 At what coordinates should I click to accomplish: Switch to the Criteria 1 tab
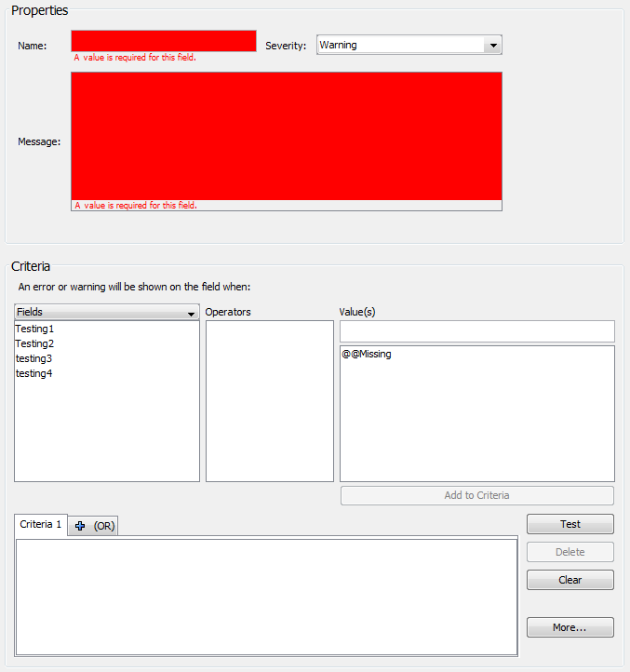tap(41, 525)
